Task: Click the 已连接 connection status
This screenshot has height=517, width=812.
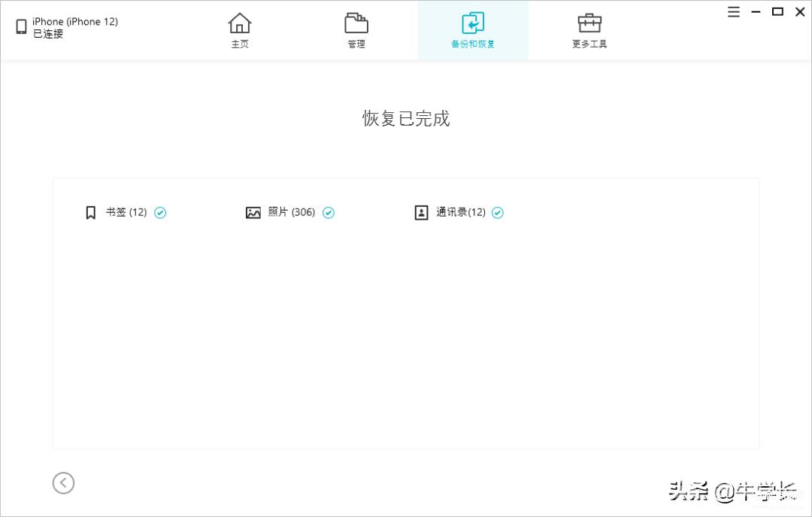Action: (48, 34)
